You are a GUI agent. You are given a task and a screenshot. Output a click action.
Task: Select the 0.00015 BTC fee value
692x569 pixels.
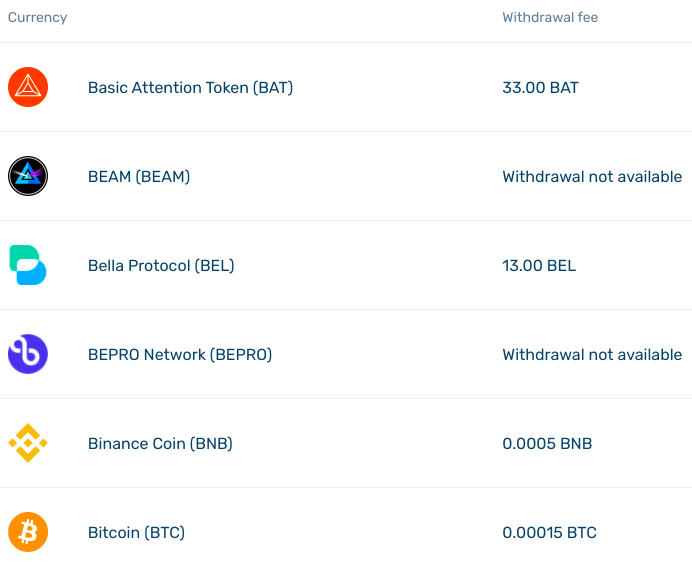(x=549, y=532)
